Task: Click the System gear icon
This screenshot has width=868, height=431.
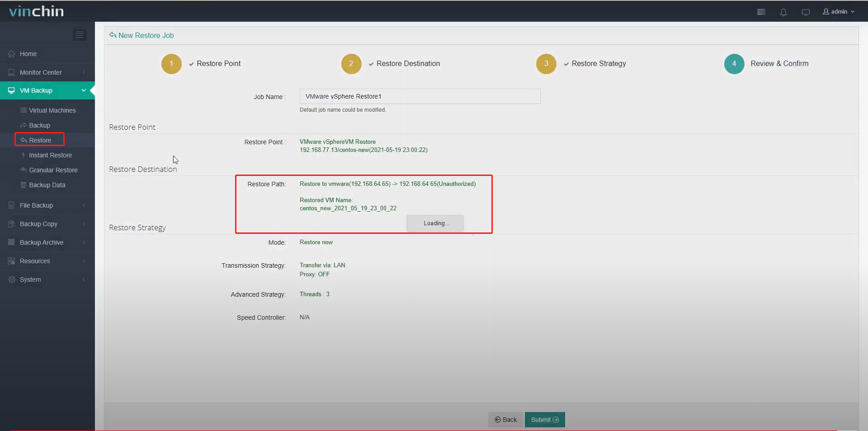Action: (11, 279)
